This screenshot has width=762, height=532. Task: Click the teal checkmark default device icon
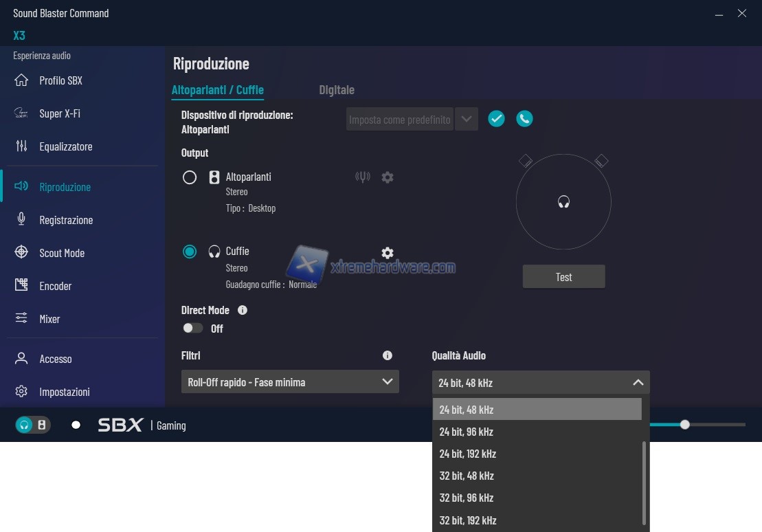[496, 119]
